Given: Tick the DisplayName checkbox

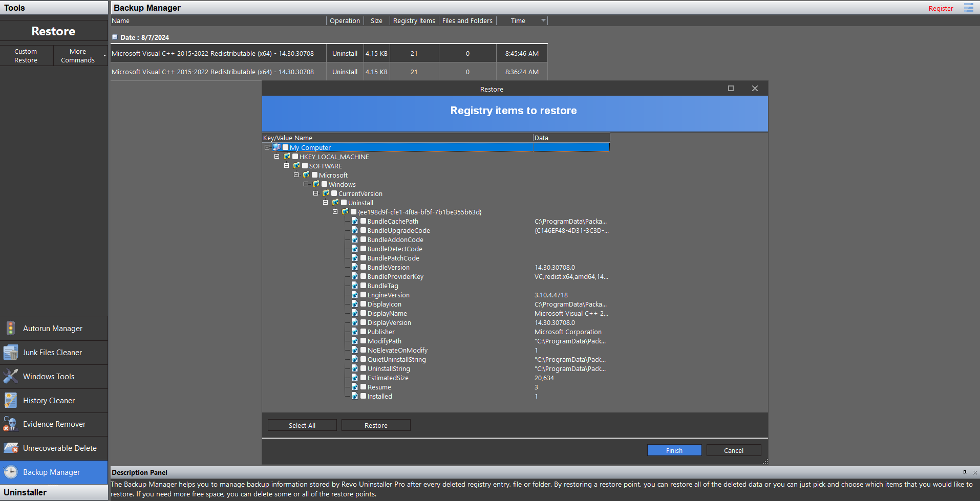Looking at the screenshot, I should click(x=364, y=313).
